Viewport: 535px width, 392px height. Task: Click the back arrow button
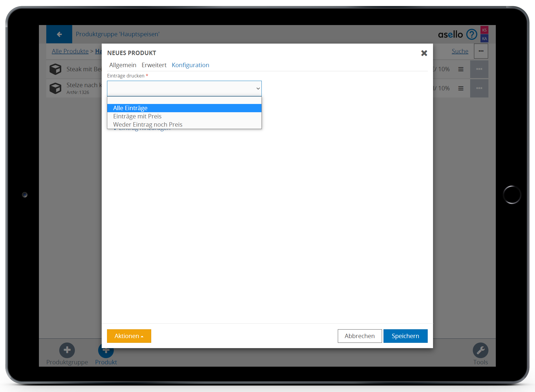coord(59,34)
